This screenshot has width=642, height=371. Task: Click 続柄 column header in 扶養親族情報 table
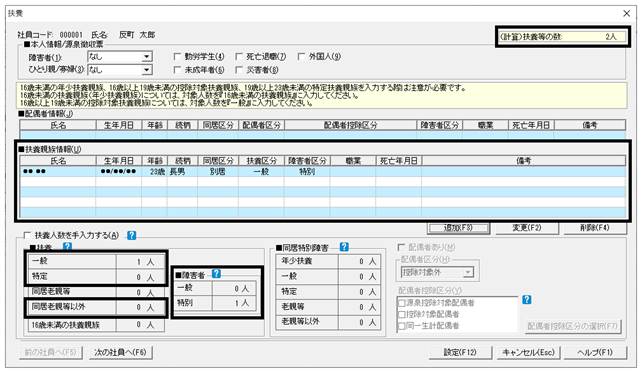tap(182, 161)
